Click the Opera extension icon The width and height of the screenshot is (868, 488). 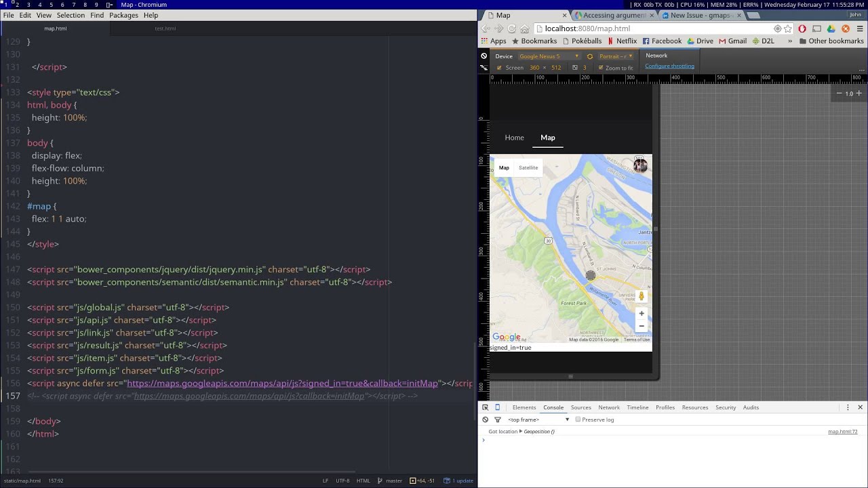point(802,28)
